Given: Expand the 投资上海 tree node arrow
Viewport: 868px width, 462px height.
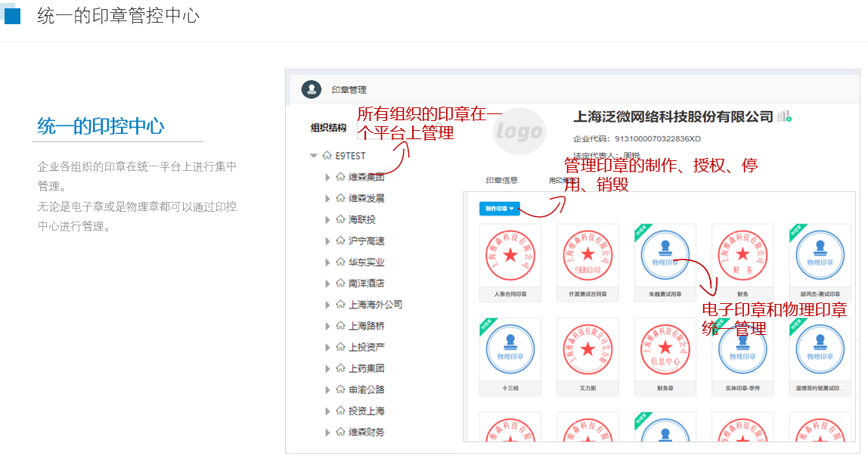Looking at the screenshot, I should 327,411.
